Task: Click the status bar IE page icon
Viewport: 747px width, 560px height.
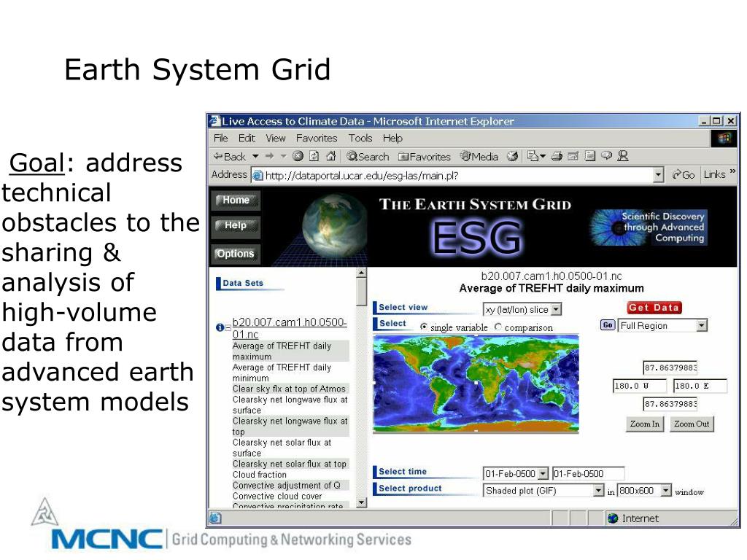Action: 215,518
